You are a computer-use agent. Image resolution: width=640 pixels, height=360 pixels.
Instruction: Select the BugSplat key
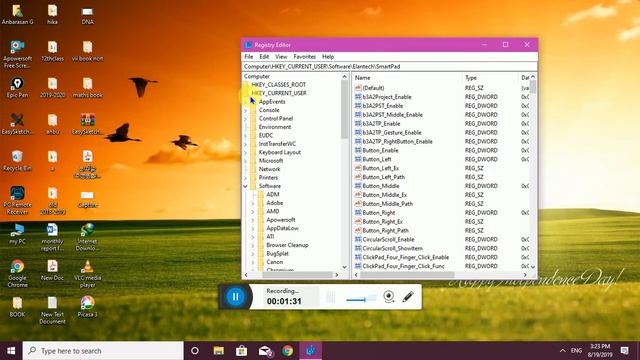278,253
